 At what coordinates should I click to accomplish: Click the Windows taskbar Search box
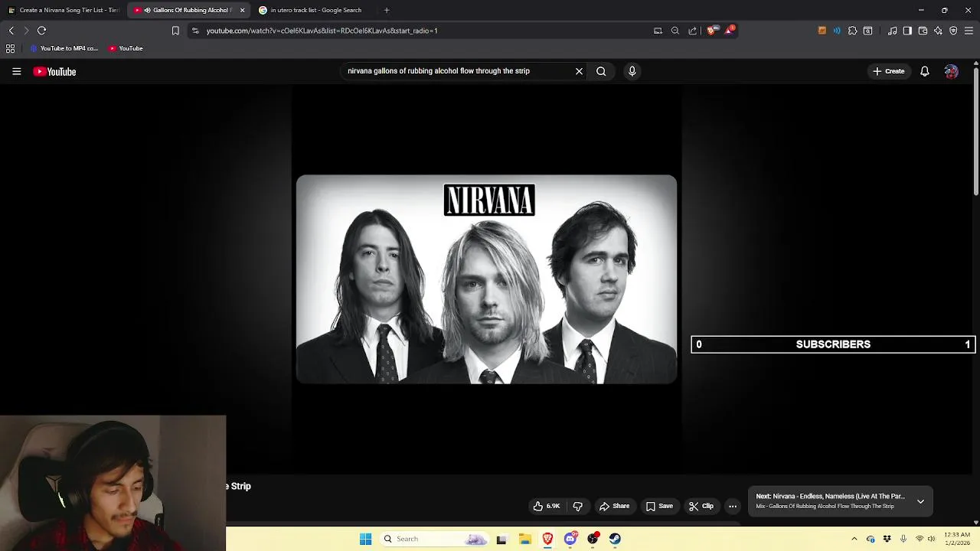click(435, 539)
